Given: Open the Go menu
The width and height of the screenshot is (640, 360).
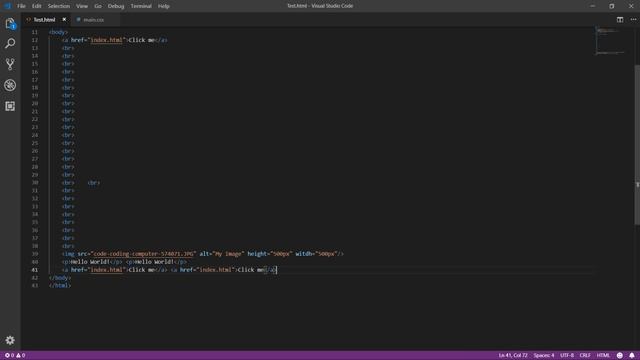Looking at the screenshot, I should click(98, 6).
